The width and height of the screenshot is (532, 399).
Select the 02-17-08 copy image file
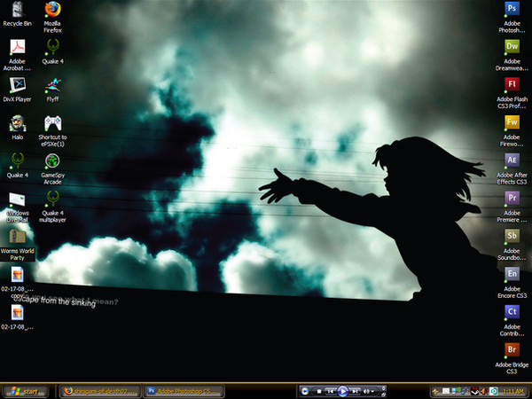point(18,283)
